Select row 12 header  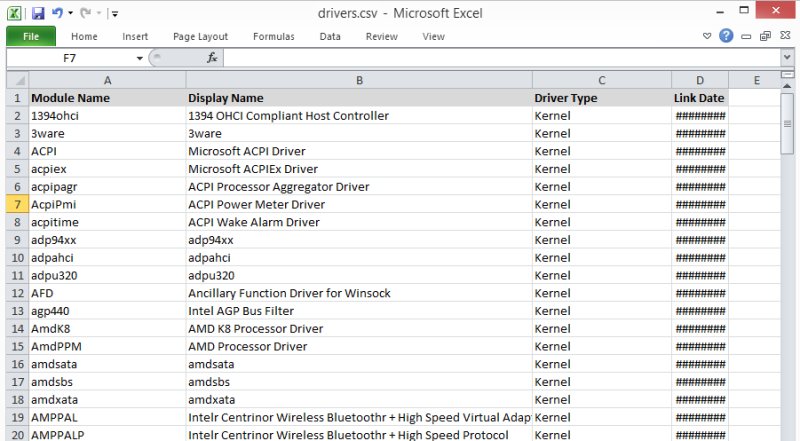point(17,293)
